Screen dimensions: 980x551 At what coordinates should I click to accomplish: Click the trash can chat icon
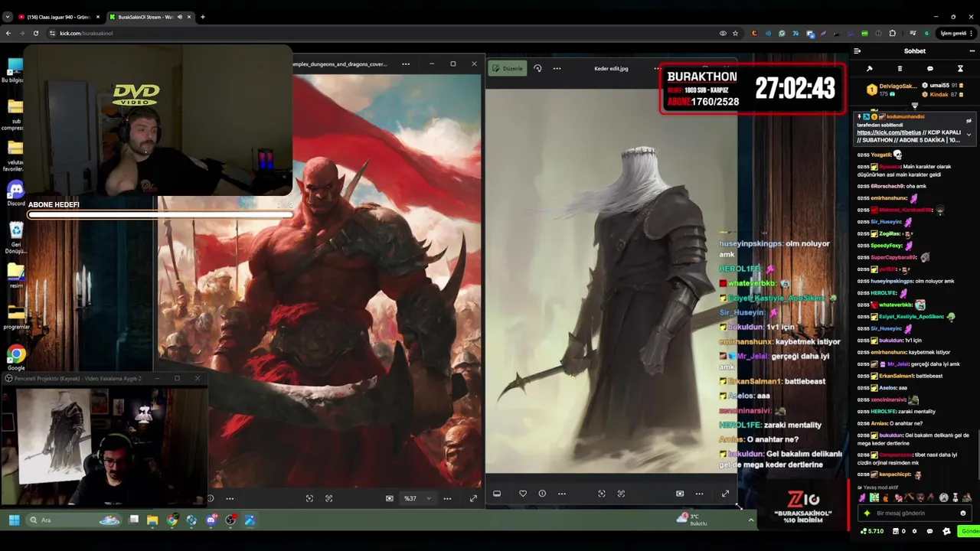(900, 69)
